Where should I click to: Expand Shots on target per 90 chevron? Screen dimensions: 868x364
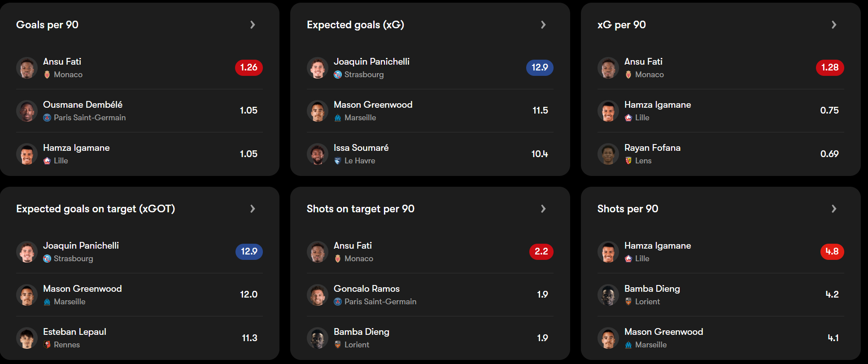pos(543,209)
